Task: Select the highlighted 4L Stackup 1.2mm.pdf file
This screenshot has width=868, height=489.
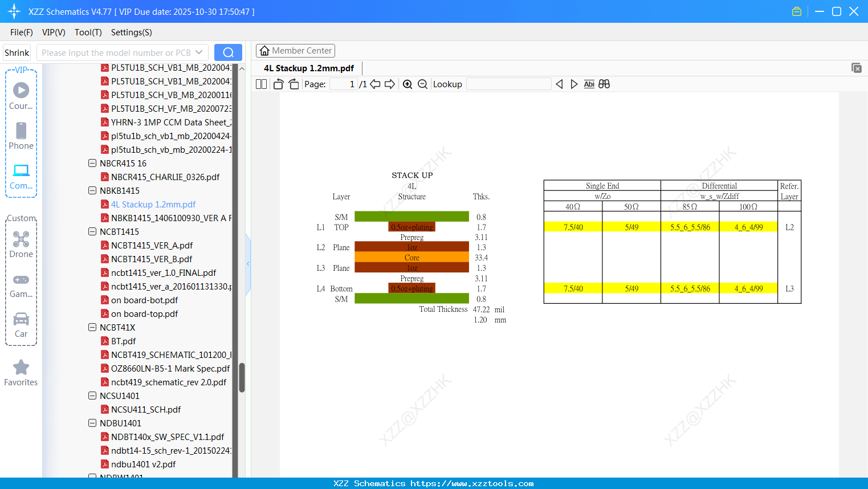Action: [x=153, y=205]
